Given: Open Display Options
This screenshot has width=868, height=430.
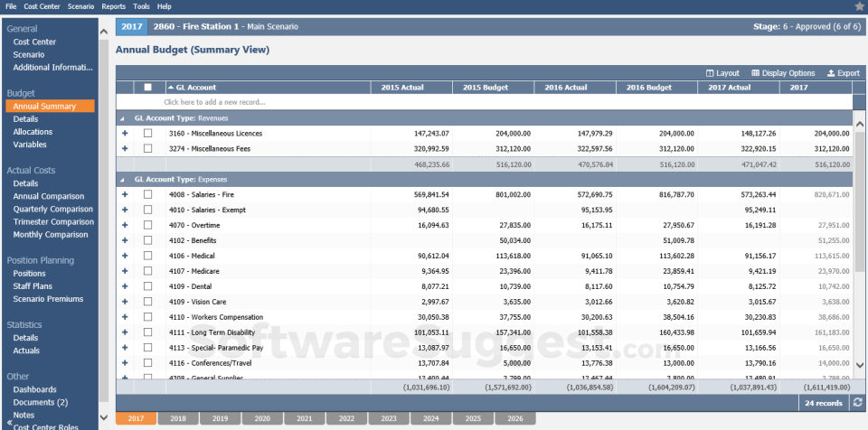Looking at the screenshot, I should tap(783, 73).
